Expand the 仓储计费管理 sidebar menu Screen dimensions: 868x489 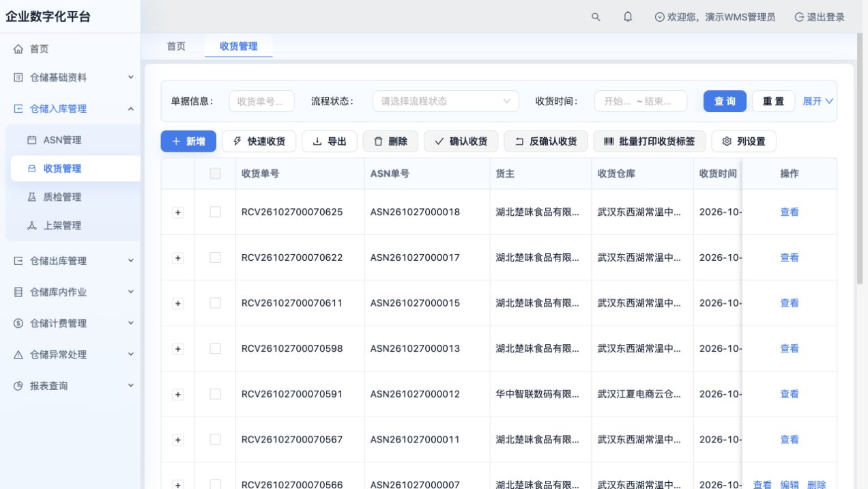tap(70, 324)
